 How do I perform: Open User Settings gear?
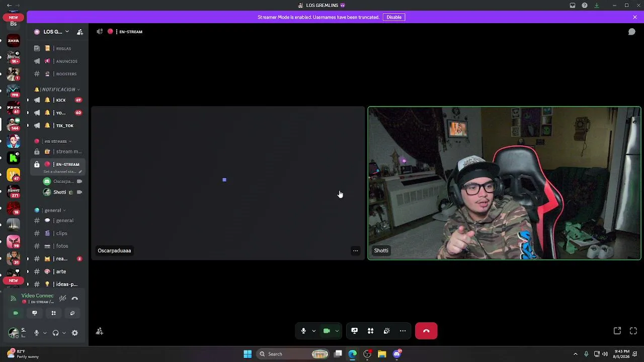pos(75,333)
